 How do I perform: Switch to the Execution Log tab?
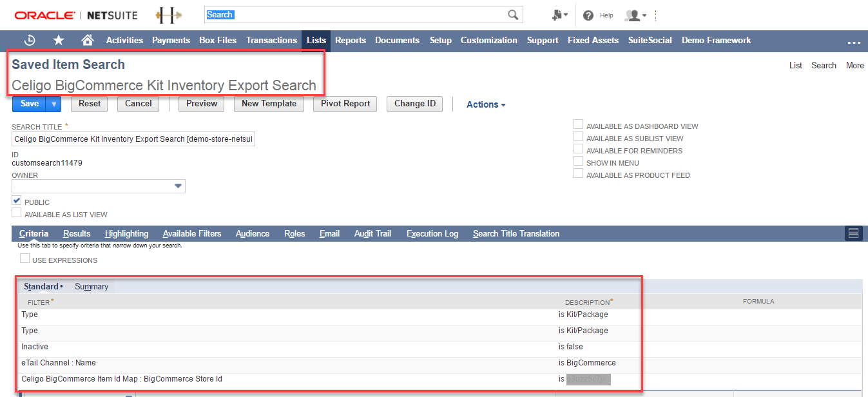(x=432, y=233)
